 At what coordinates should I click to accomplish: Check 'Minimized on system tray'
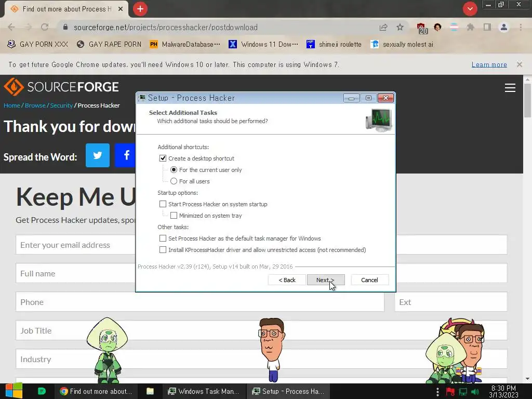(174, 216)
